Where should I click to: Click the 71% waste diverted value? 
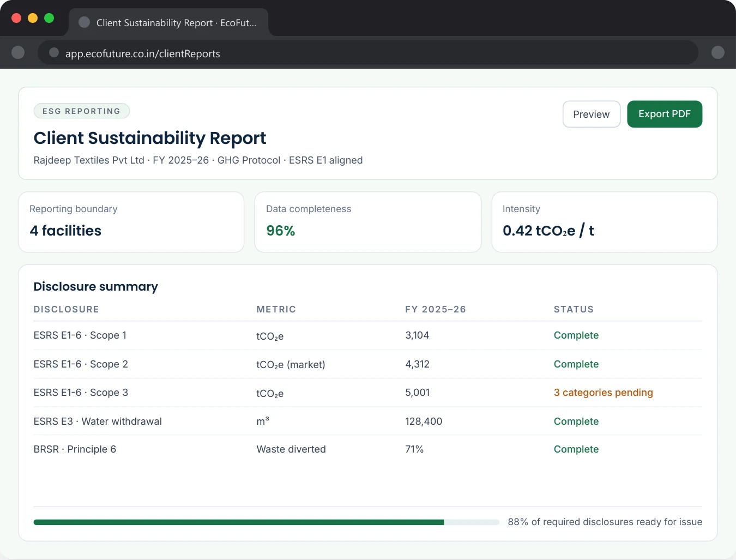tap(414, 449)
